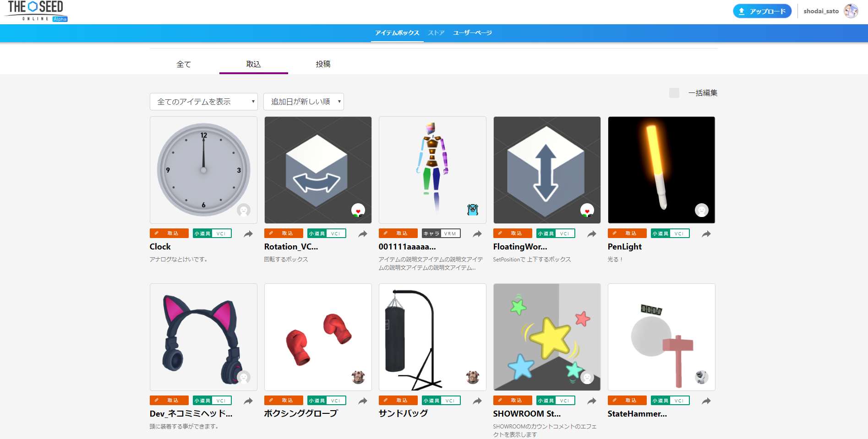Open the Dev_ネコミミヘッド thumbnail

pos(203,337)
